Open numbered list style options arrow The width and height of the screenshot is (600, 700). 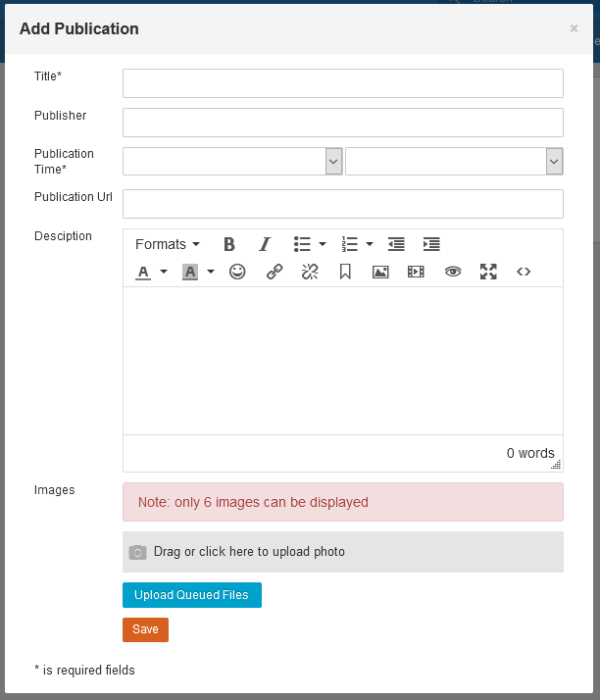click(370, 244)
